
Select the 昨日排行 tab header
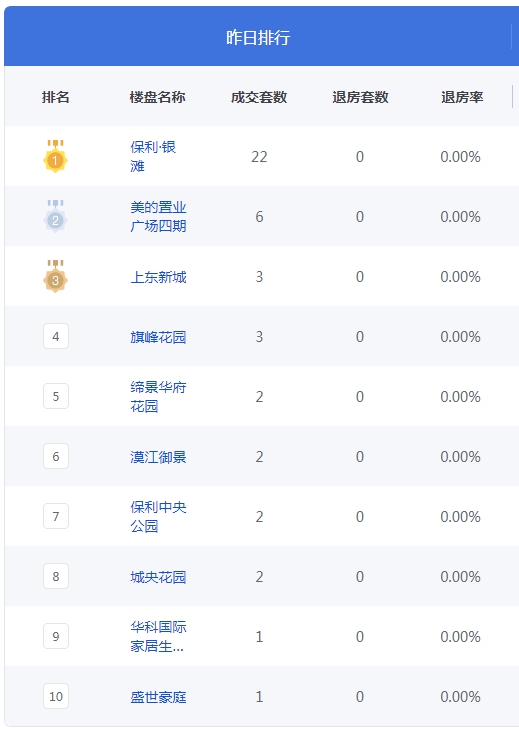[x=258, y=37]
